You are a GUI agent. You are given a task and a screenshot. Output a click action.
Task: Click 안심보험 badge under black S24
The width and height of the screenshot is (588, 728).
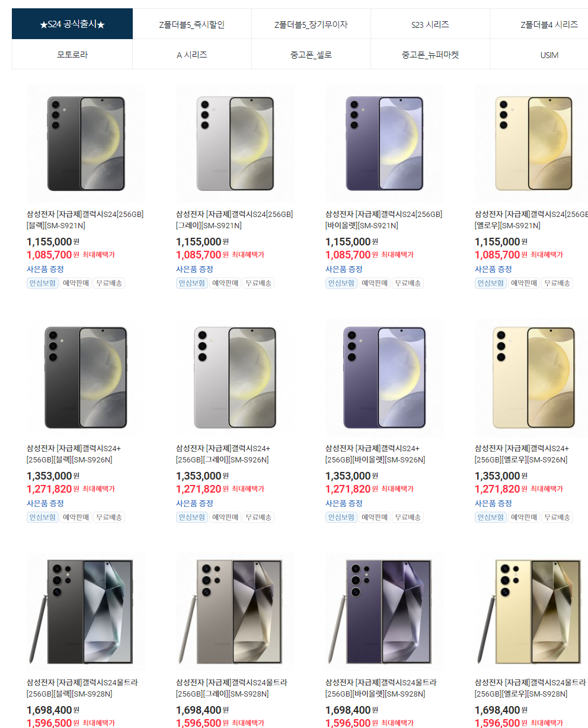[43, 283]
